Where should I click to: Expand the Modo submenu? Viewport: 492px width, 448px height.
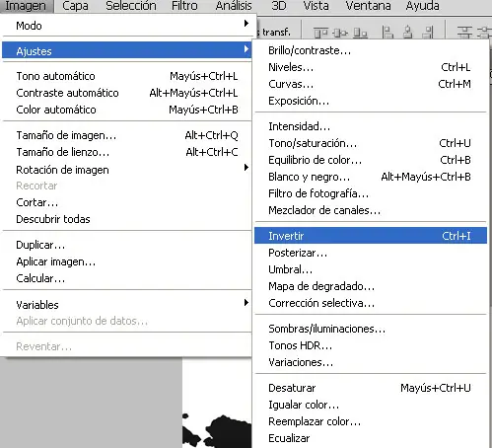click(x=127, y=26)
